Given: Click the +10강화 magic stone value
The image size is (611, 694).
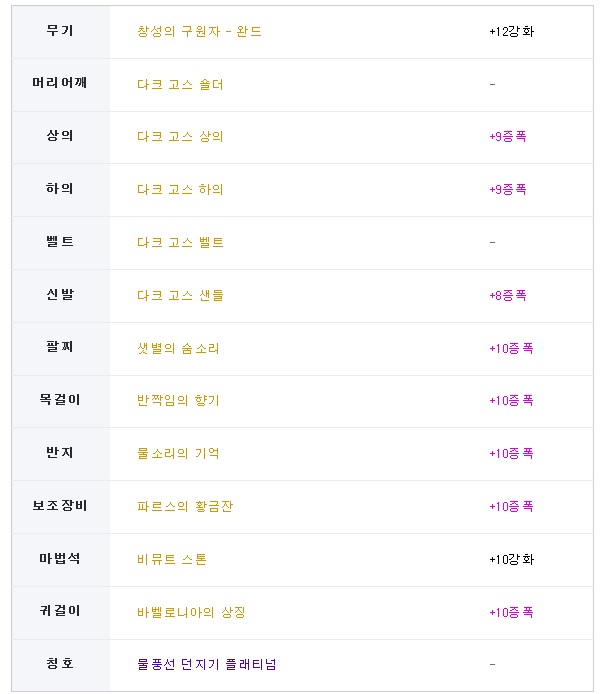Looking at the screenshot, I should tap(512, 559).
